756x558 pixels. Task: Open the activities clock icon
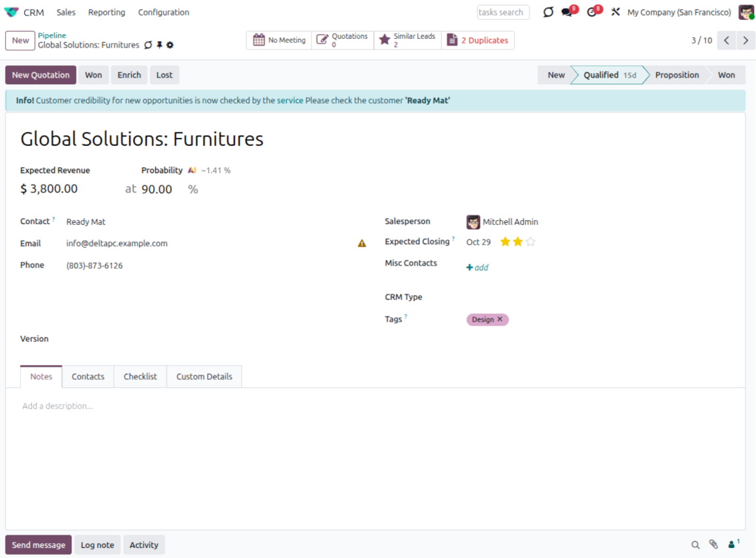pyautogui.click(x=591, y=13)
